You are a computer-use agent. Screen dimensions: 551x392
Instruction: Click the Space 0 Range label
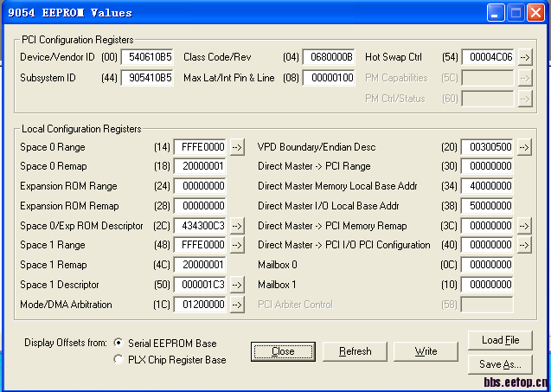click(x=53, y=147)
